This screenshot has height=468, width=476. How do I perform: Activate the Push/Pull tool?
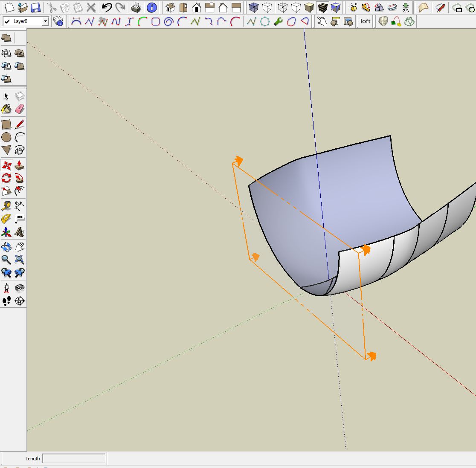point(20,165)
